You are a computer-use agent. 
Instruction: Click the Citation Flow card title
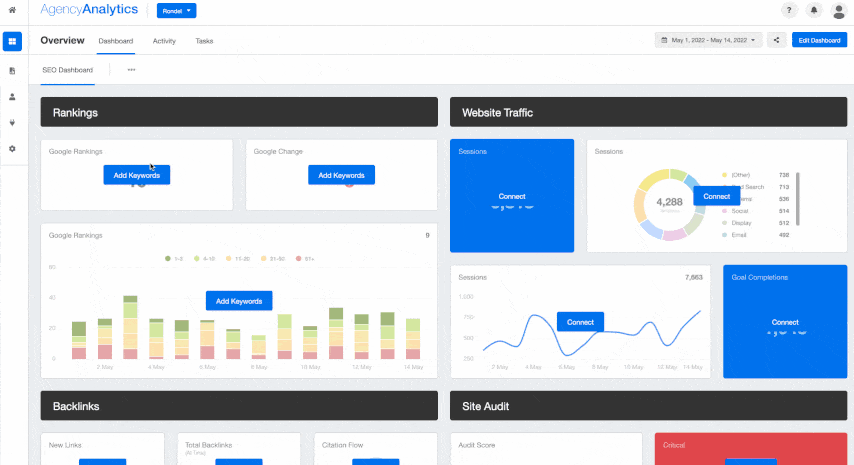coord(343,445)
